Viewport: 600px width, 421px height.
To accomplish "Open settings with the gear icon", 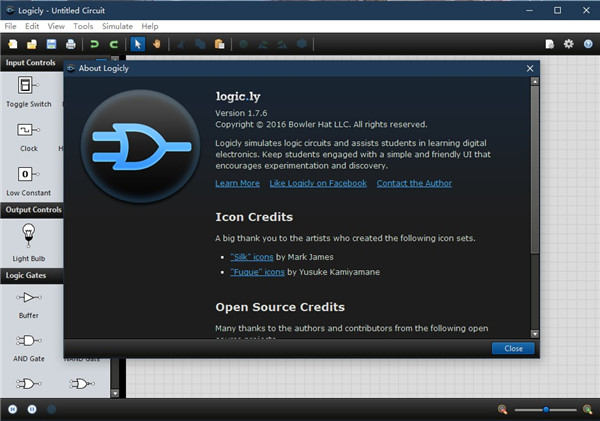I will coord(569,44).
